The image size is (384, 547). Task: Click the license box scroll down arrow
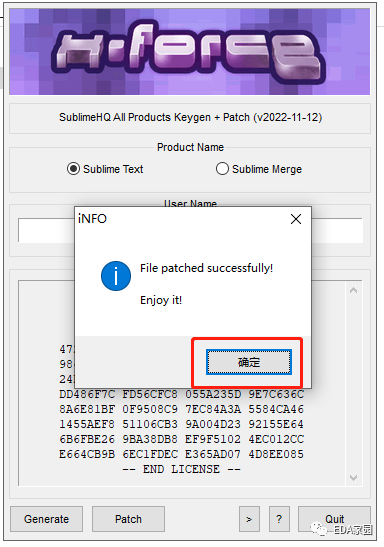pyautogui.click(x=353, y=478)
